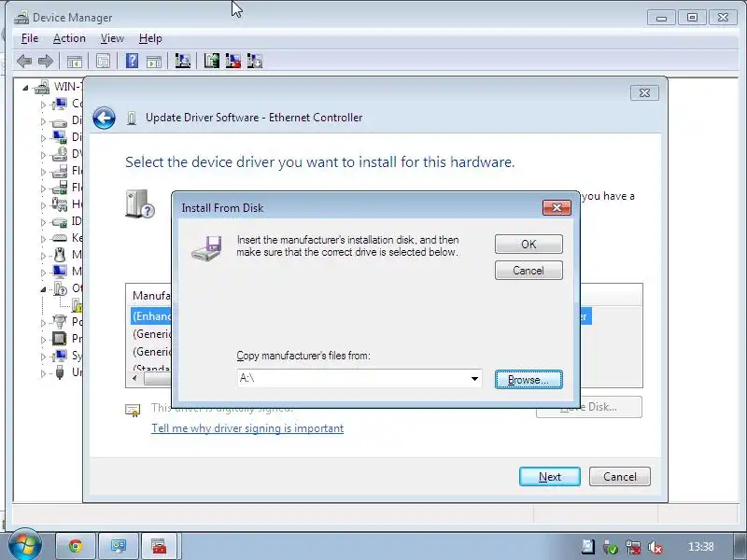Select the USB plug icon in device tree
Screen dimensions: 747x560
click(60, 371)
